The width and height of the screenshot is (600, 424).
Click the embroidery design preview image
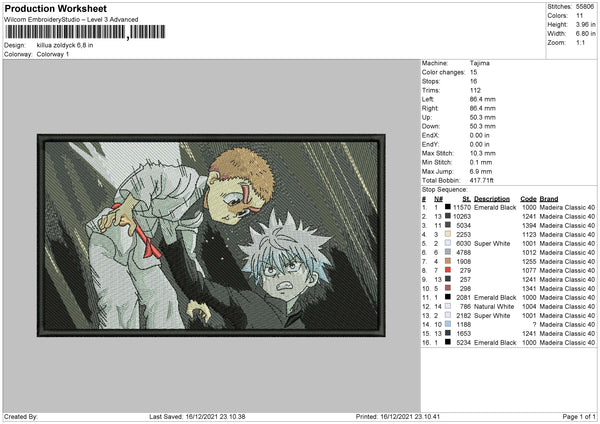211,235
